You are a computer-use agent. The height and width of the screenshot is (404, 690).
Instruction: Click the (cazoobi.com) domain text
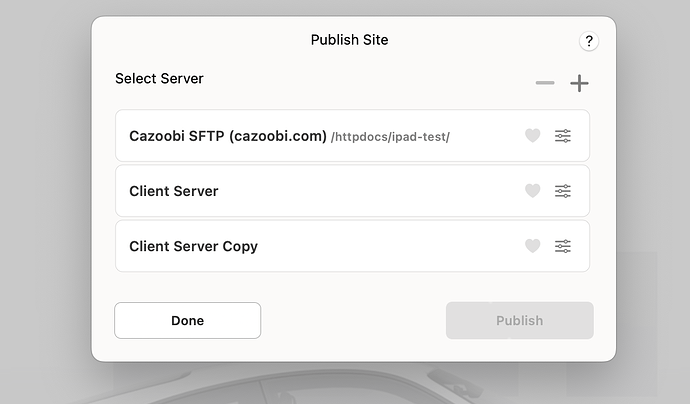point(278,136)
